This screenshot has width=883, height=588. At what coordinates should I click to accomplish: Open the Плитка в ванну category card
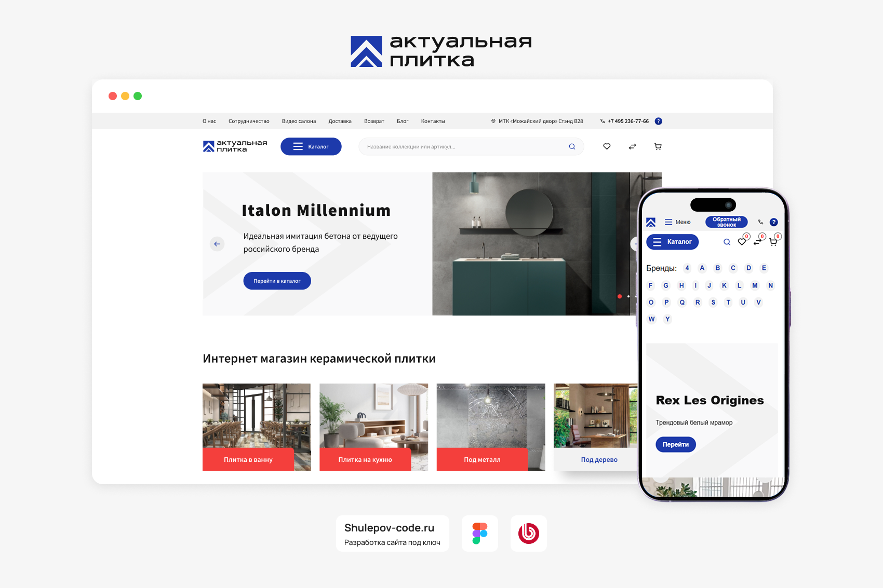coord(257,427)
